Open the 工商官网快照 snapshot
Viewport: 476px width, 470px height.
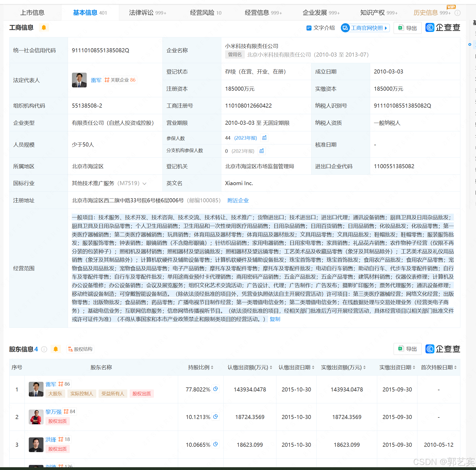click(365, 28)
